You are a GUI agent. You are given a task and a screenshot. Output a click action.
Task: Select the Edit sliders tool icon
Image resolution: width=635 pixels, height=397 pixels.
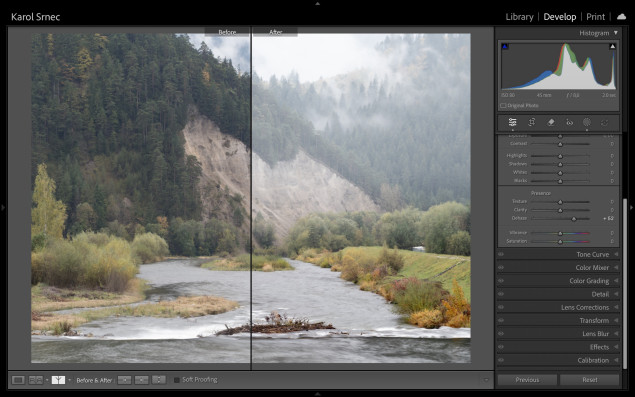(x=513, y=122)
